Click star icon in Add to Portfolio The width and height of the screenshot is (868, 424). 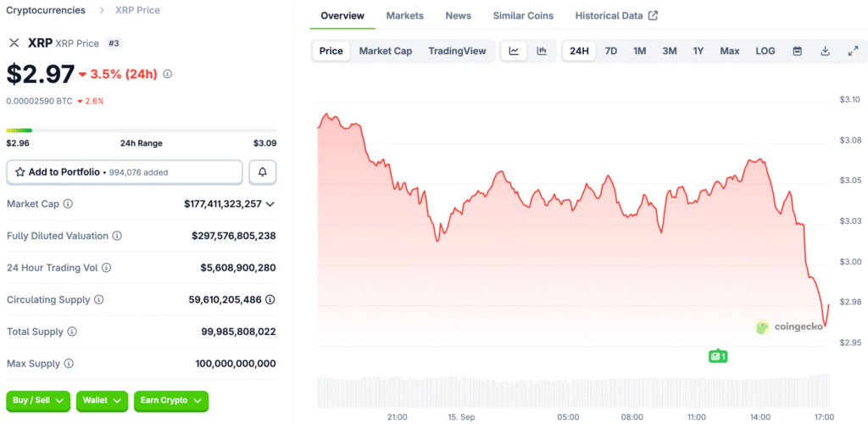(x=20, y=172)
